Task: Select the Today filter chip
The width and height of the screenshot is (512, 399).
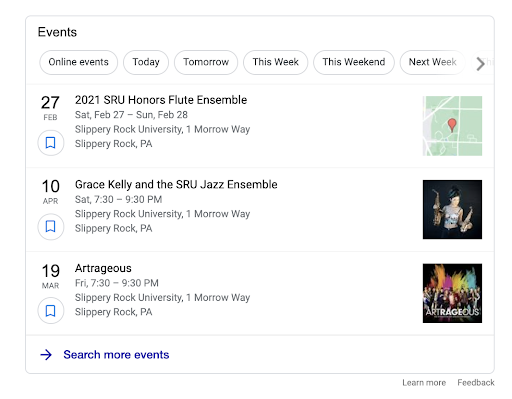Action: [146, 62]
